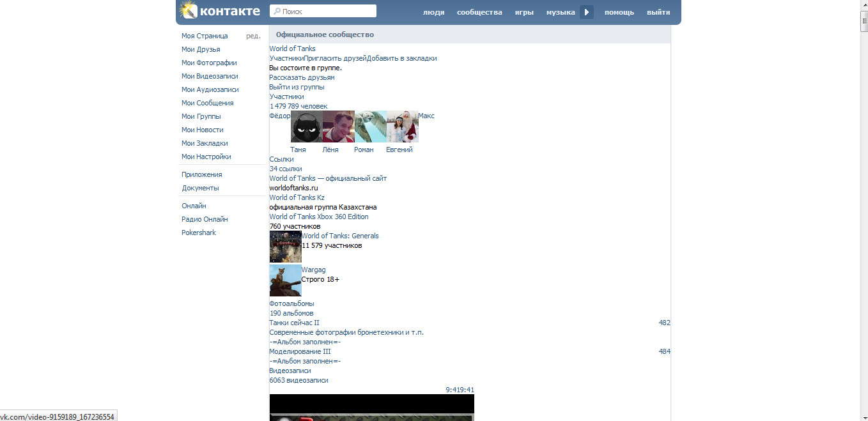Image resolution: width=868 pixels, height=421 pixels.
Task: Open Документы in sidebar
Action: (200, 188)
